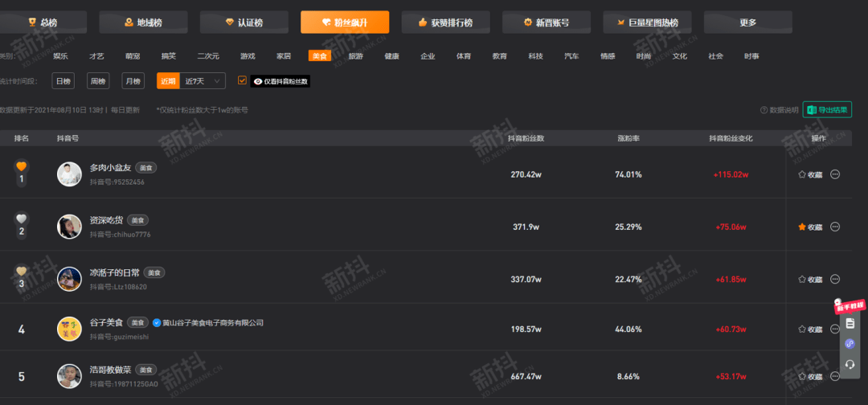Unfavorite 资深吃货 via orange star
Image resolution: width=868 pixels, height=405 pixels.
(801, 227)
